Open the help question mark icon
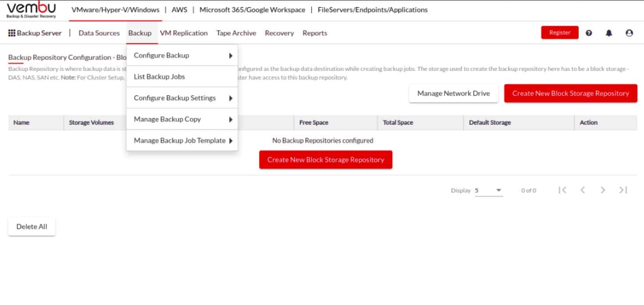This screenshot has width=644, height=305. 589,33
